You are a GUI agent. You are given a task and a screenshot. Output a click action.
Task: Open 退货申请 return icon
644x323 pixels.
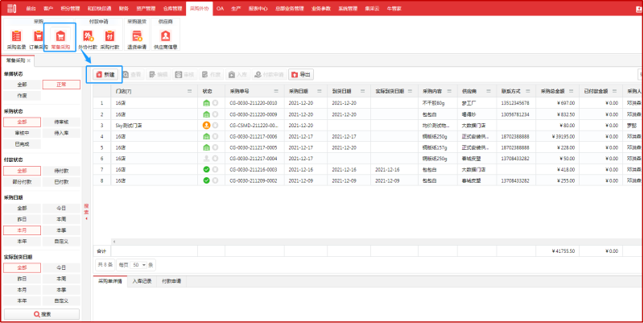point(138,37)
